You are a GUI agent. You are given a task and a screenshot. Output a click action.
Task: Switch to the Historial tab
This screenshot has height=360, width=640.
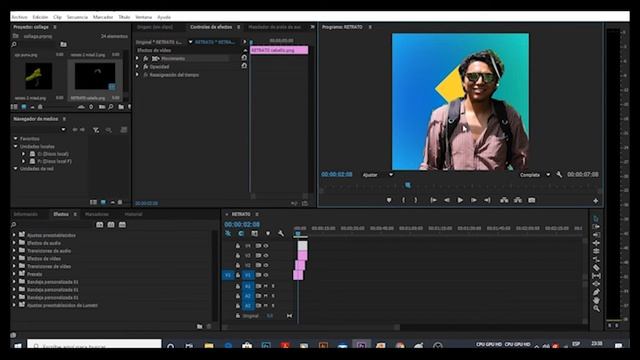click(x=133, y=214)
